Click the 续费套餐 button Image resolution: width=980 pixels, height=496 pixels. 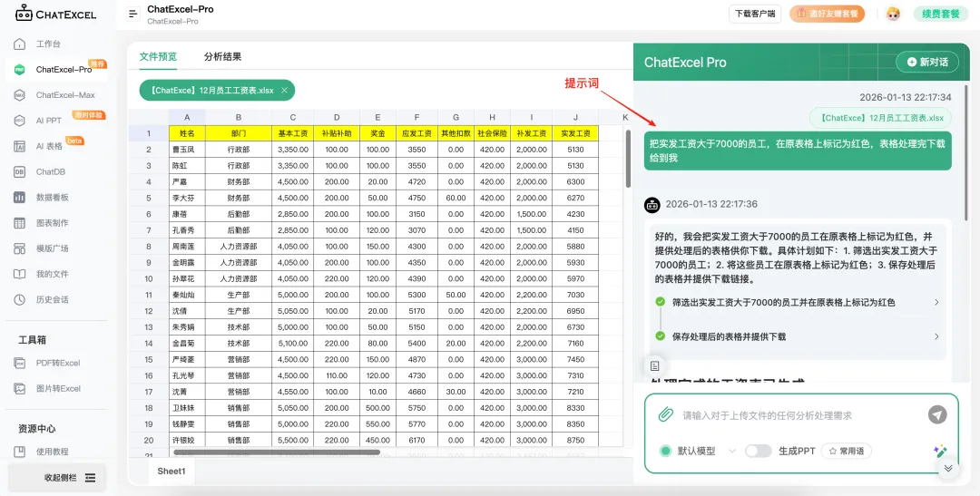point(941,14)
